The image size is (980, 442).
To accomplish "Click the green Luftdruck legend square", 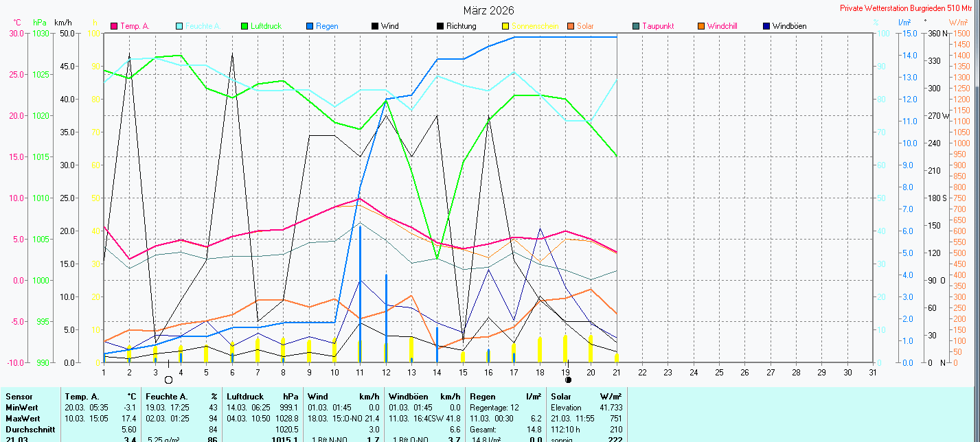I will (244, 26).
